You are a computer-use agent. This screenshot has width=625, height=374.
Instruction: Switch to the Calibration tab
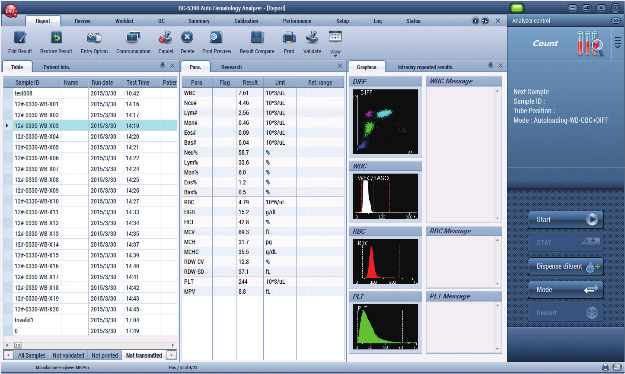pos(246,21)
